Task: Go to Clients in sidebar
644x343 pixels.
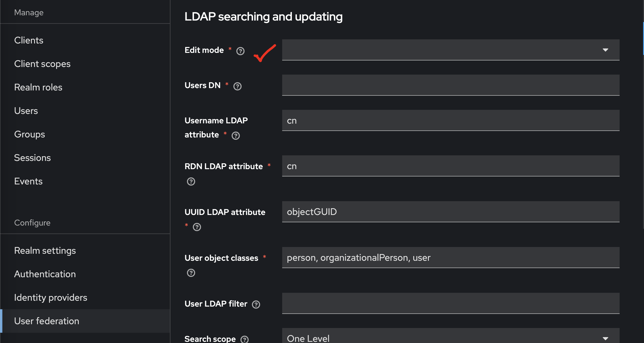Action: [29, 40]
